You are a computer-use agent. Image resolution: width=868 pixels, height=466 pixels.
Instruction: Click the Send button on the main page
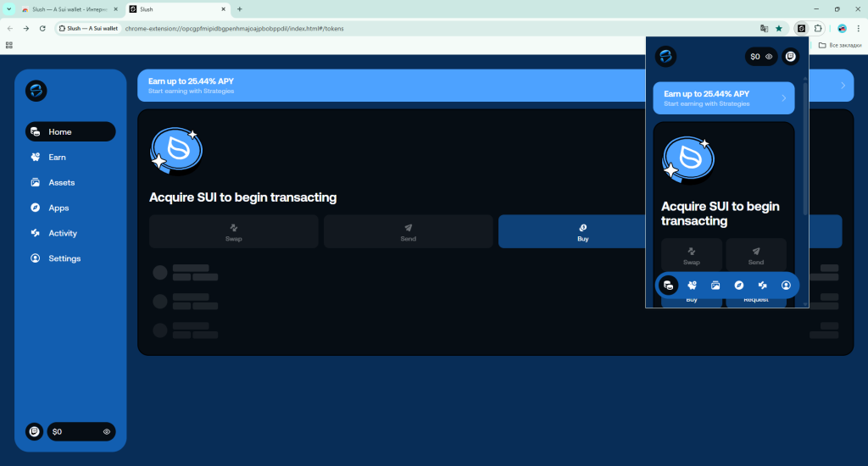click(408, 232)
